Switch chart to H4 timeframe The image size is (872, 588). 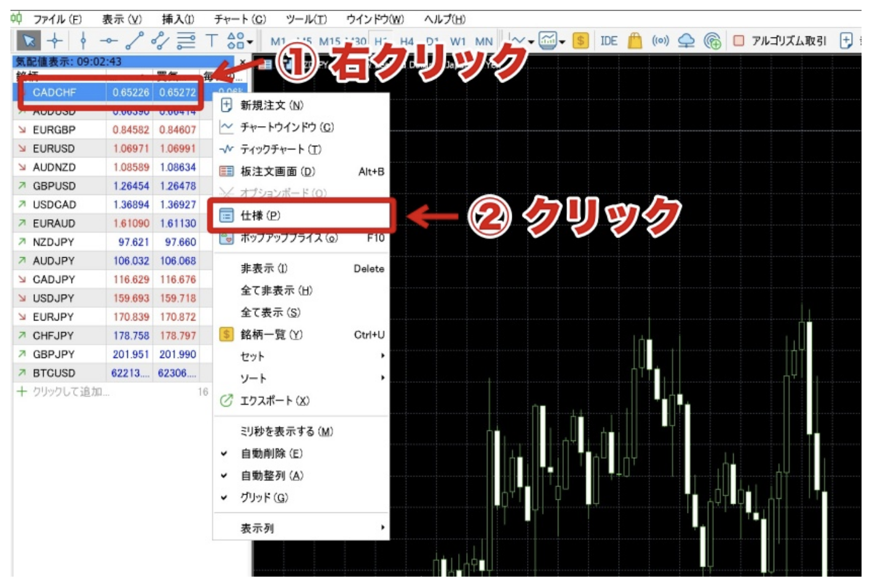(x=406, y=42)
